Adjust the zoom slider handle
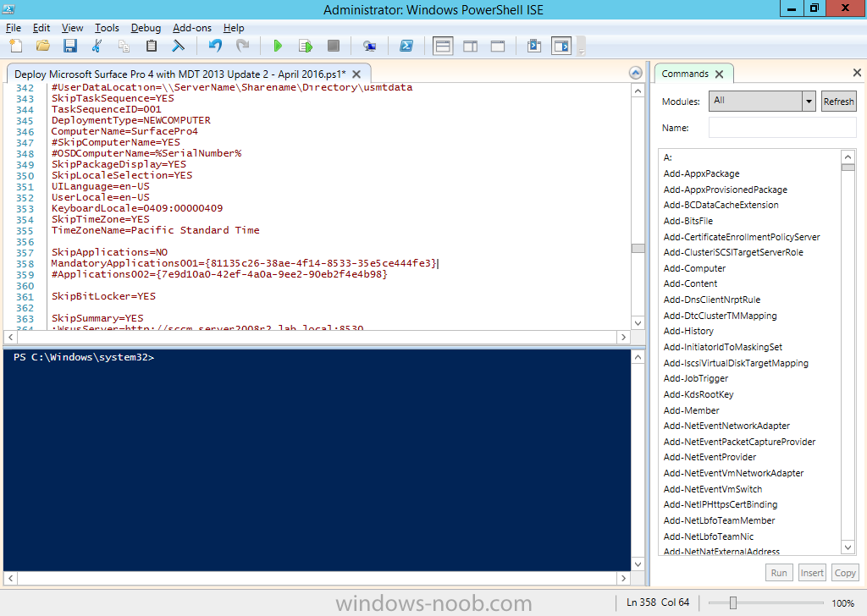 [732, 602]
